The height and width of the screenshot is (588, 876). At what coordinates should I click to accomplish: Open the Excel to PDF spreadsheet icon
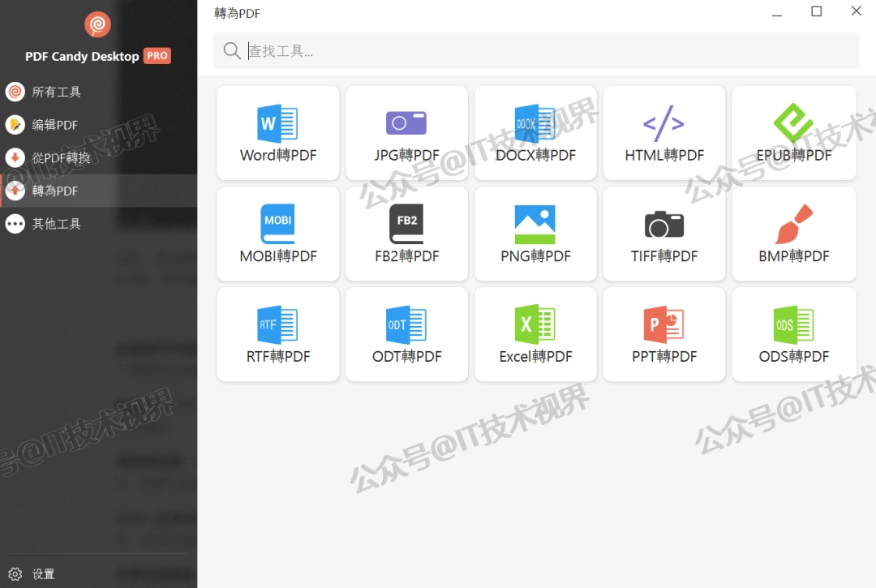pyautogui.click(x=535, y=324)
